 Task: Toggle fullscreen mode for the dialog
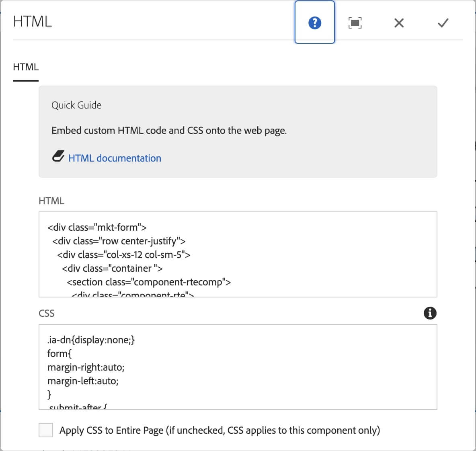tap(355, 23)
